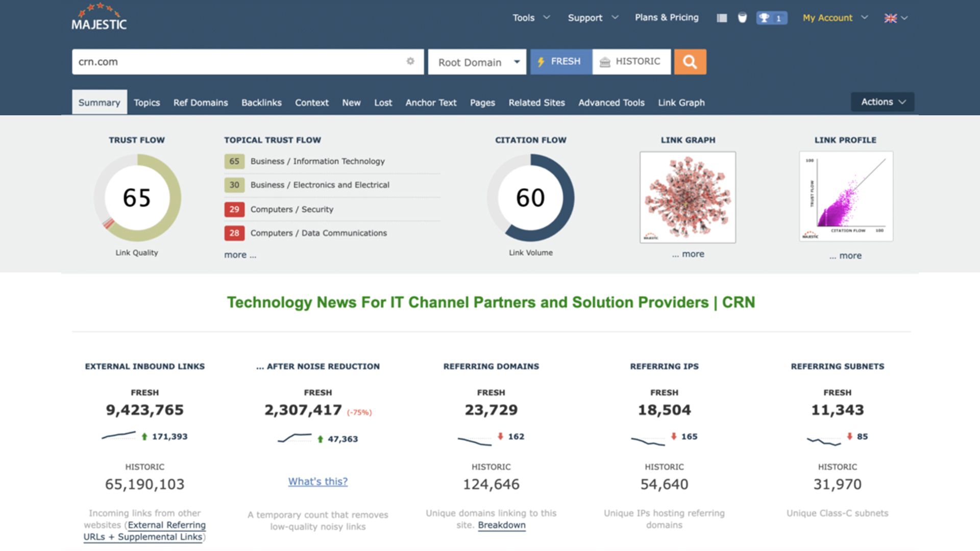Open the Link Profile scatter chart thumbnail
Screen dimensions: 980x551
(x=845, y=196)
